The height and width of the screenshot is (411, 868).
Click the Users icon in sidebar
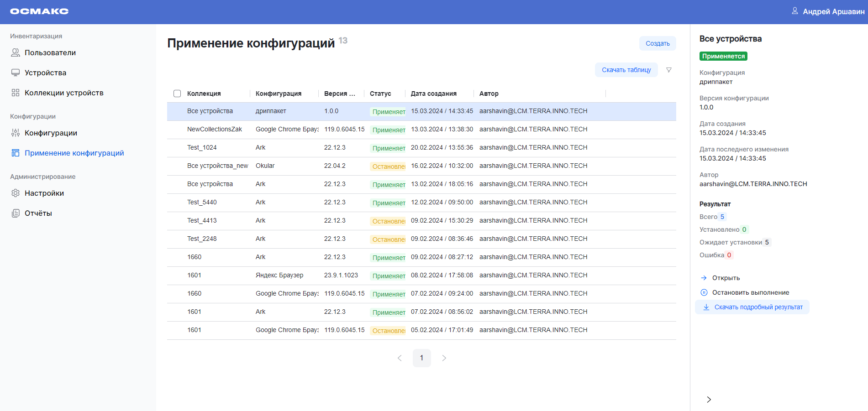[x=16, y=53]
